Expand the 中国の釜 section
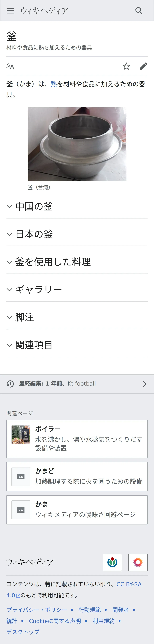Viewport: 154px width, 644px height. [x=77, y=206]
